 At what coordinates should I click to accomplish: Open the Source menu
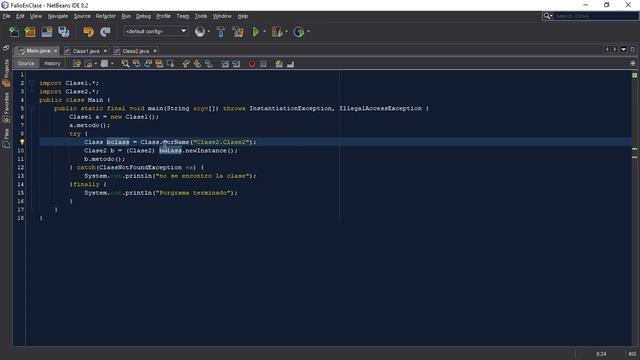tap(82, 16)
